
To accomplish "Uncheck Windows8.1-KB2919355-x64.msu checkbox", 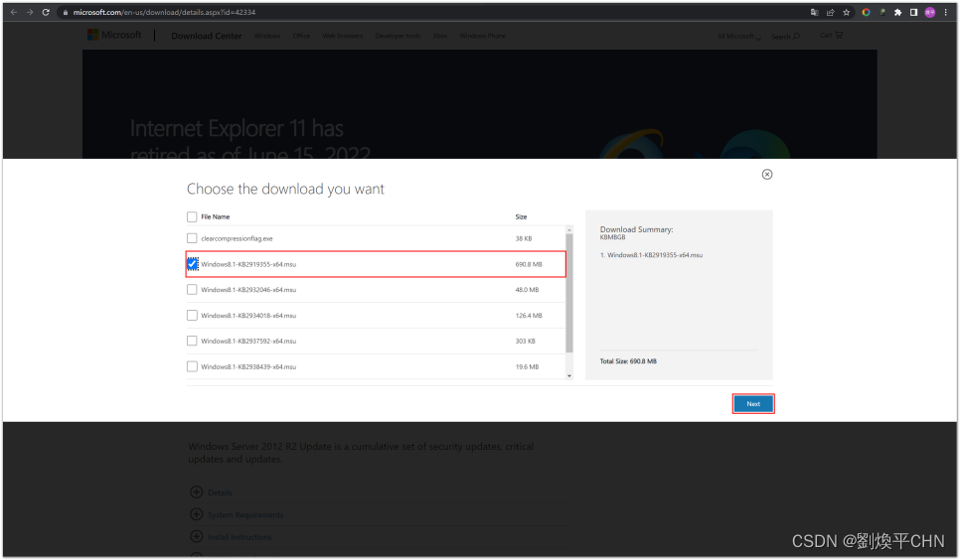I will [x=192, y=264].
